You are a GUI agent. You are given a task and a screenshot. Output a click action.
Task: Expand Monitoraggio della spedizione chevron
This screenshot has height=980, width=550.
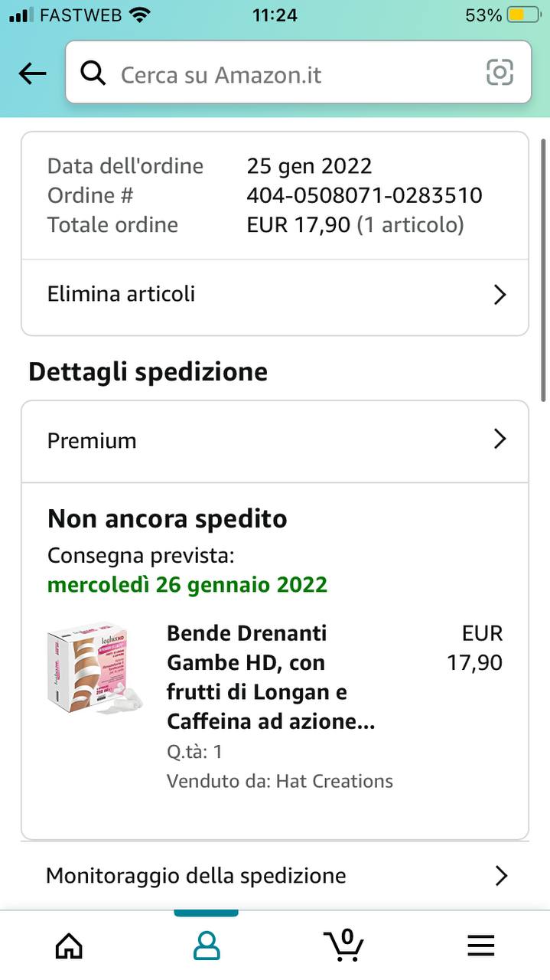[x=501, y=875]
